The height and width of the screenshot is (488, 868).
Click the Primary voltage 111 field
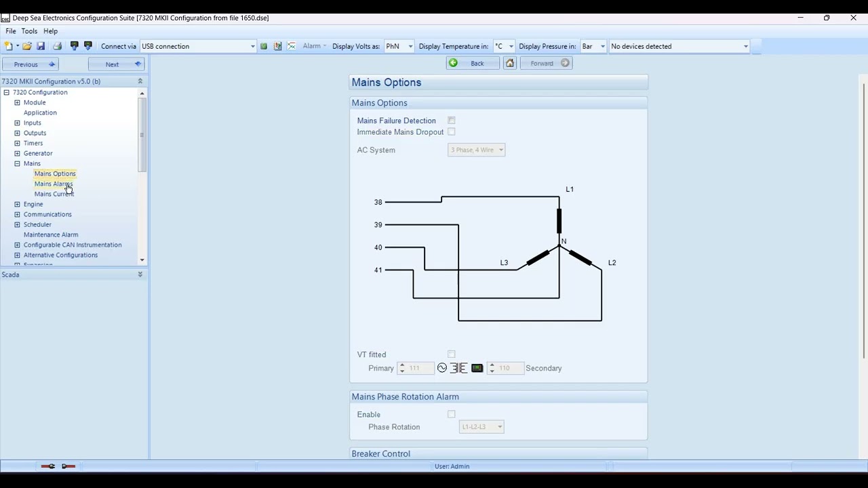click(416, 368)
